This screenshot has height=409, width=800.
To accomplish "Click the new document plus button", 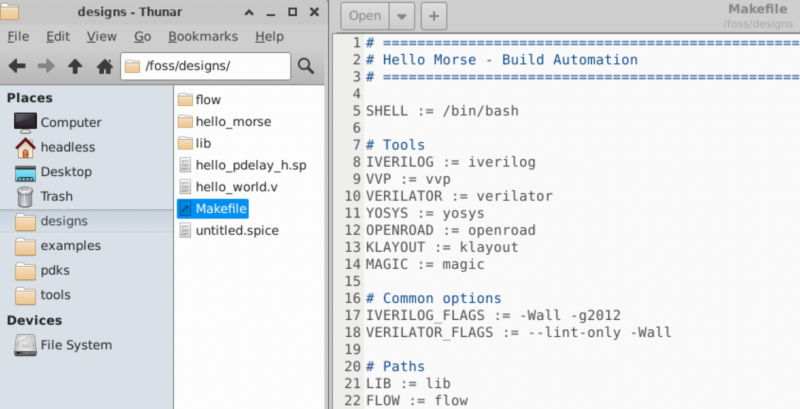I will tap(433, 16).
